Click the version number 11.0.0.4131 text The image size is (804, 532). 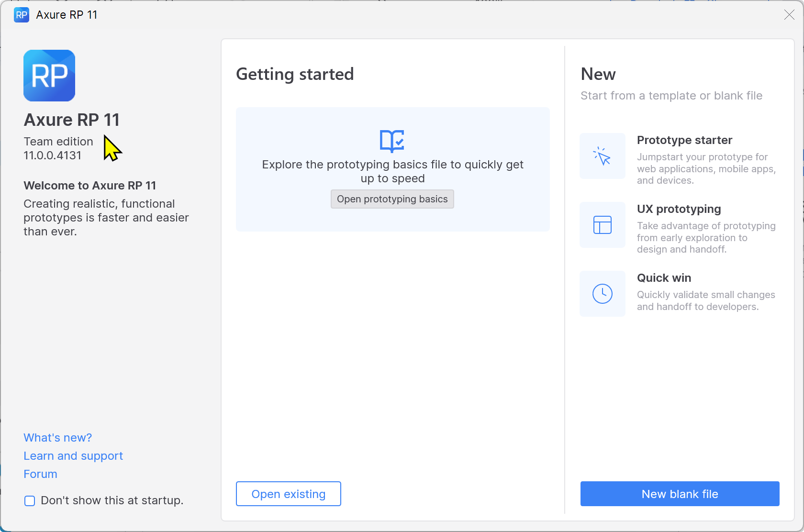(53, 155)
